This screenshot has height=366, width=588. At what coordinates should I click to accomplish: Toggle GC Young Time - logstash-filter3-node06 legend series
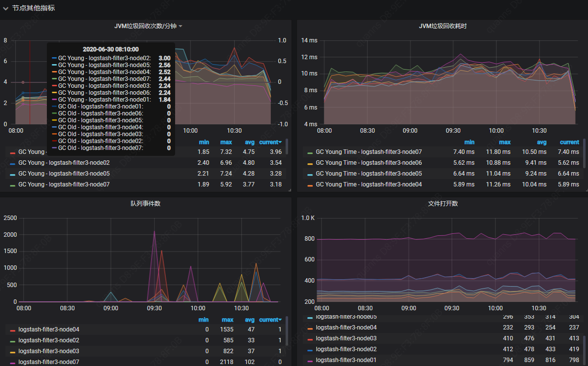[x=368, y=163]
